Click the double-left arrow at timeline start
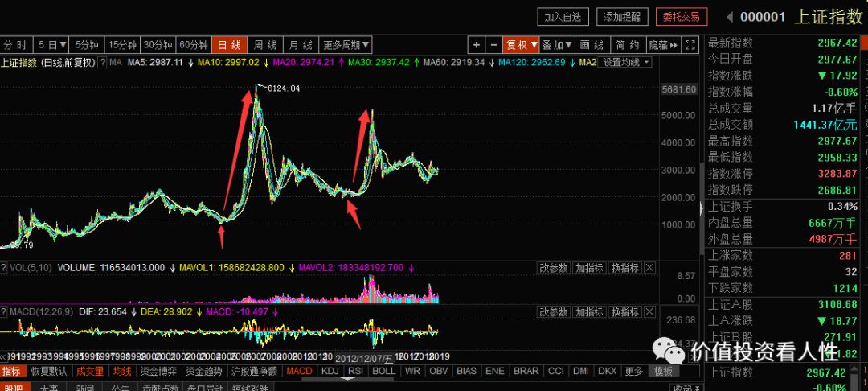This screenshot has height=391, width=868. 2,357
